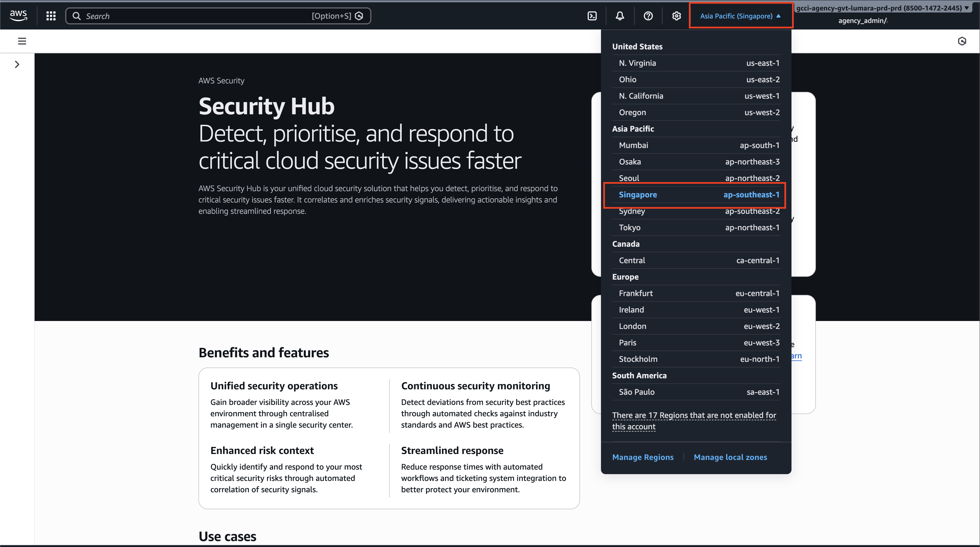Select N. Virginia us-east-1 region

(x=696, y=63)
